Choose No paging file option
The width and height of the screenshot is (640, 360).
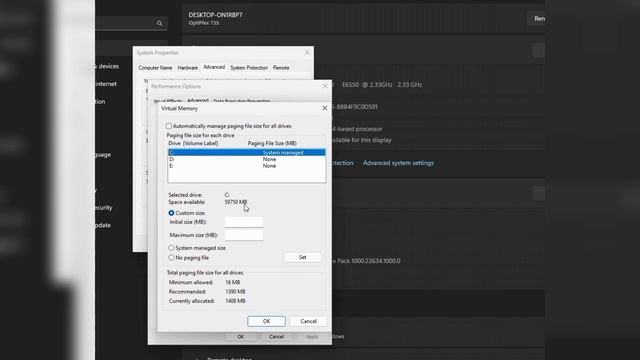pyautogui.click(x=171, y=258)
